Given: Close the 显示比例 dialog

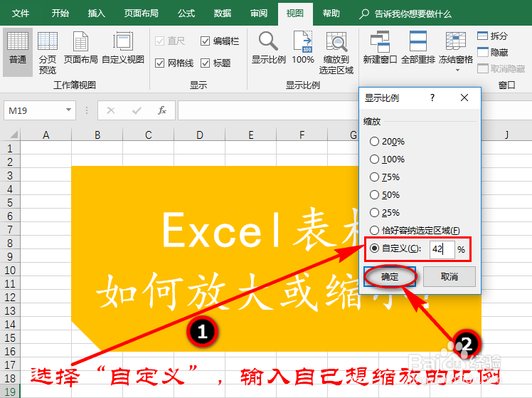Looking at the screenshot, I should [464, 98].
